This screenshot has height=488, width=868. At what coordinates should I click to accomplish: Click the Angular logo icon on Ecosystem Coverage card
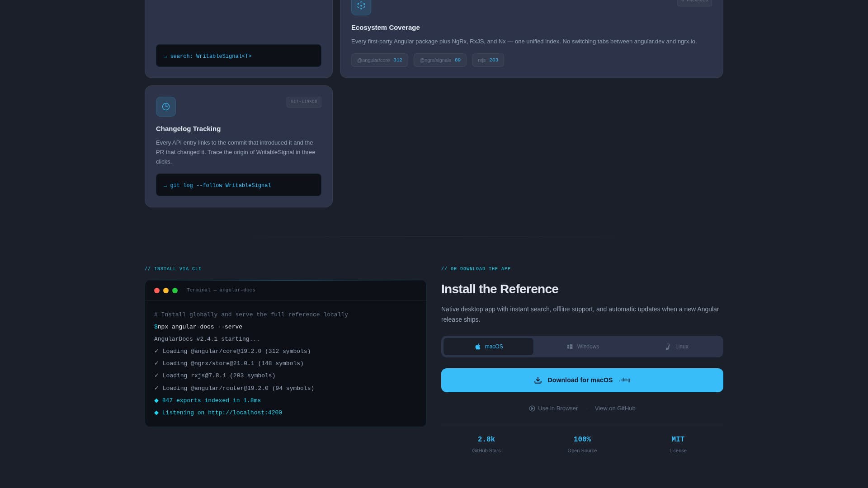click(361, 6)
